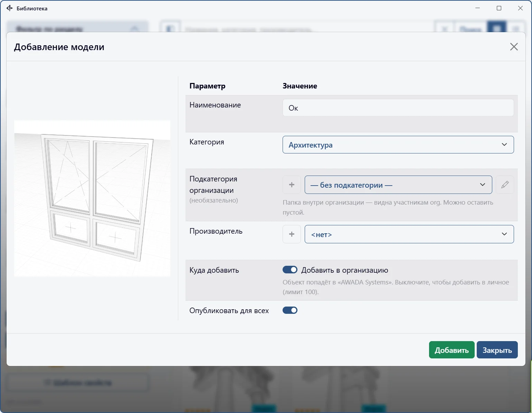This screenshot has height=413, width=532.
Task: Open the Категория Архитектура dropdown
Action: tap(398, 145)
